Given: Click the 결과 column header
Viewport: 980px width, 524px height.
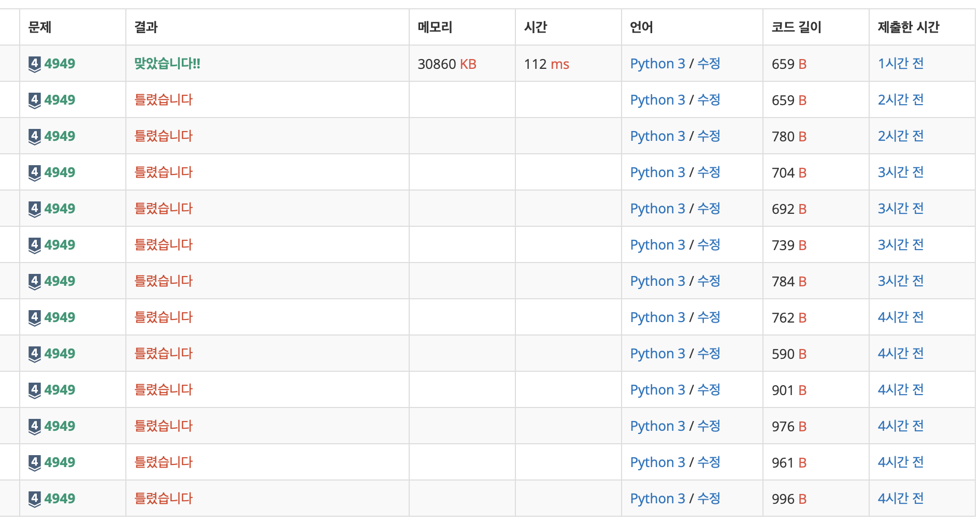Looking at the screenshot, I should [146, 27].
